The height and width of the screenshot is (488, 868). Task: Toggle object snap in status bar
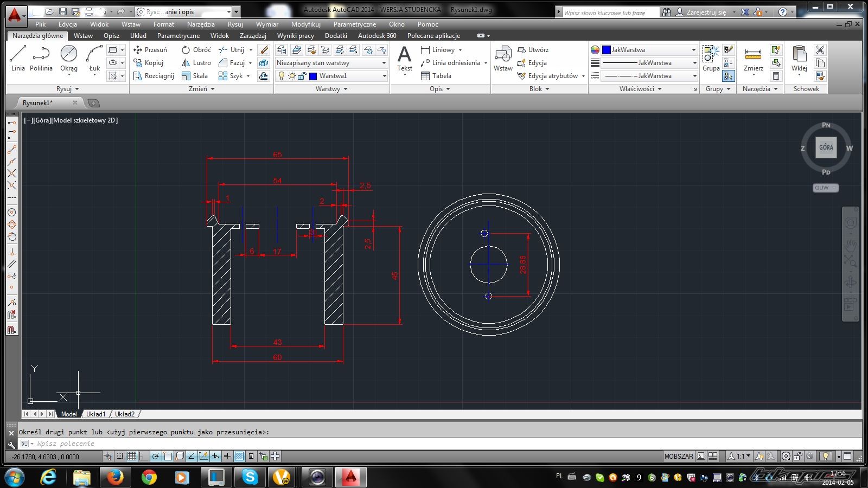(x=168, y=456)
